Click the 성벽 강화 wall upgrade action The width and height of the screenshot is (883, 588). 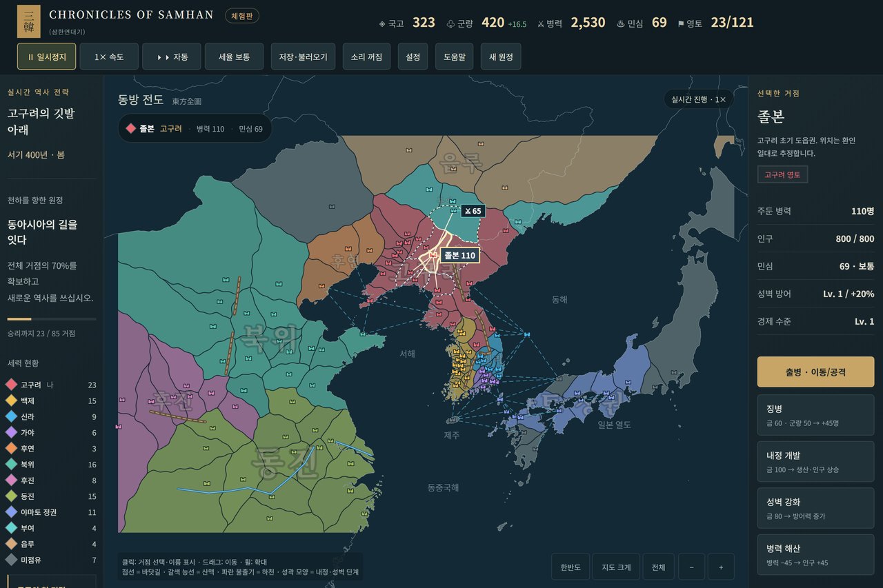click(x=815, y=508)
